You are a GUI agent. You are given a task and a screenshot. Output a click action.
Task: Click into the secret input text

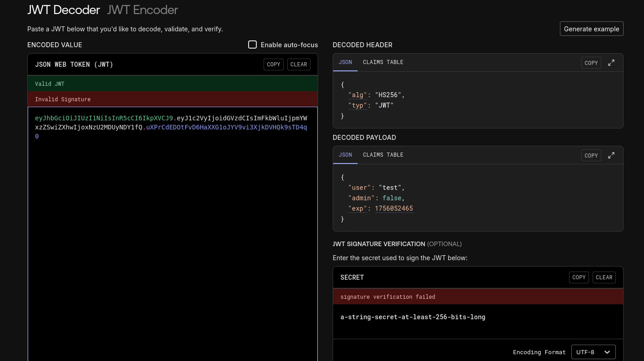pyautogui.click(x=413, y=317)
